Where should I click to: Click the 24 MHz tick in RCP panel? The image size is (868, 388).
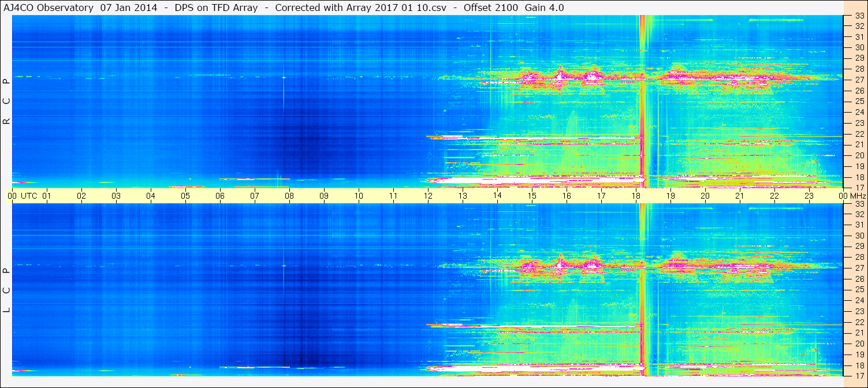(x=859, y=112)
